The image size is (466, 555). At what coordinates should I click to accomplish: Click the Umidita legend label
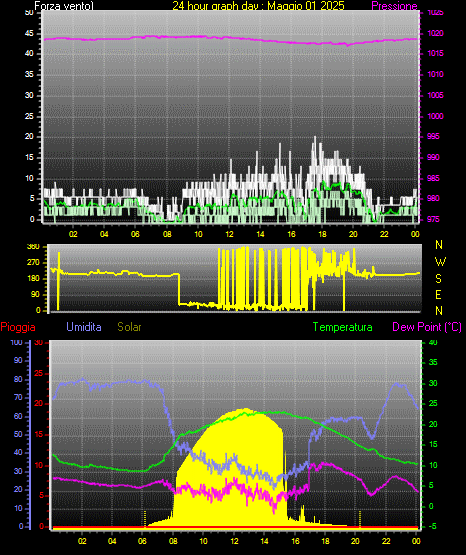click(84, 327)
